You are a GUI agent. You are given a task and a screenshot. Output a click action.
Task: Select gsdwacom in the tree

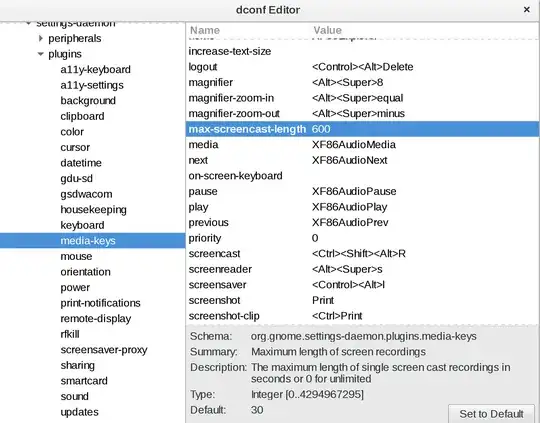[x=86, y=194]
